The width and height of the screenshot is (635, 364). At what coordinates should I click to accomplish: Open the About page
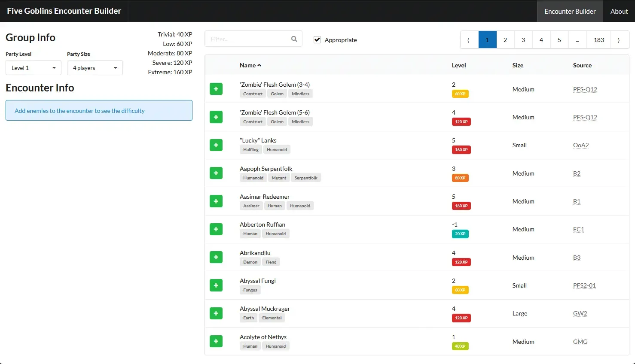[x=619, y=11]
